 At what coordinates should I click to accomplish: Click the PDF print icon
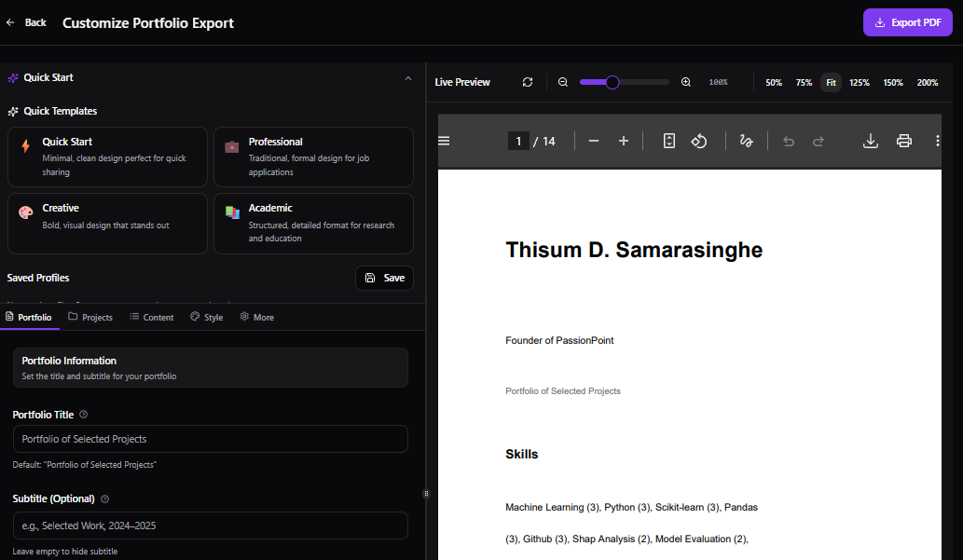tap(904, 142)
